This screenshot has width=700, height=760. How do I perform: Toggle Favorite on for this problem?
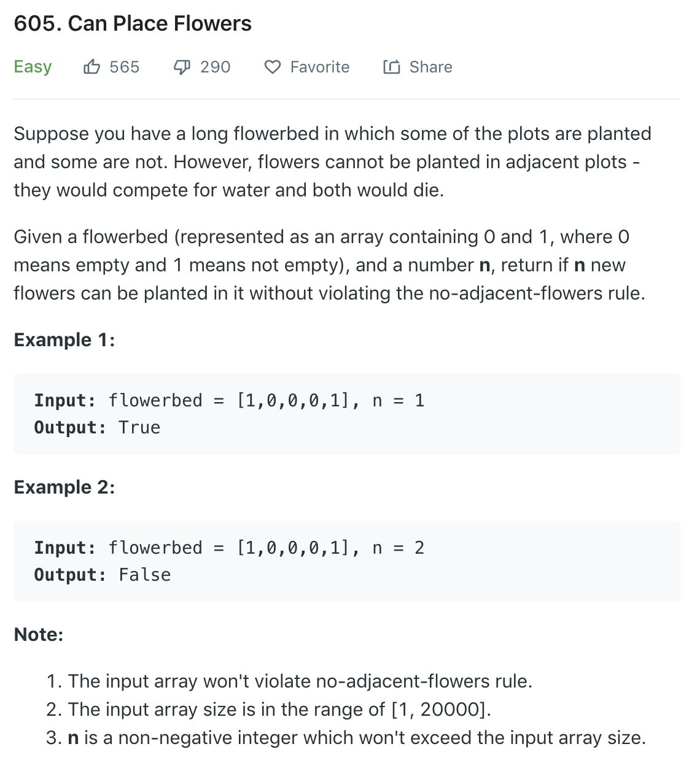(x=320, y=66)
